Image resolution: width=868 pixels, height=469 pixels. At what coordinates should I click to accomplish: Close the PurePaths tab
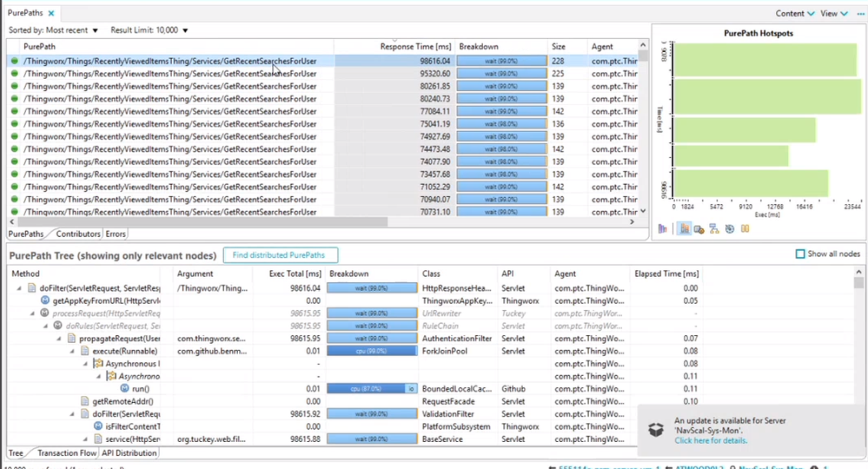pos(51,13)
